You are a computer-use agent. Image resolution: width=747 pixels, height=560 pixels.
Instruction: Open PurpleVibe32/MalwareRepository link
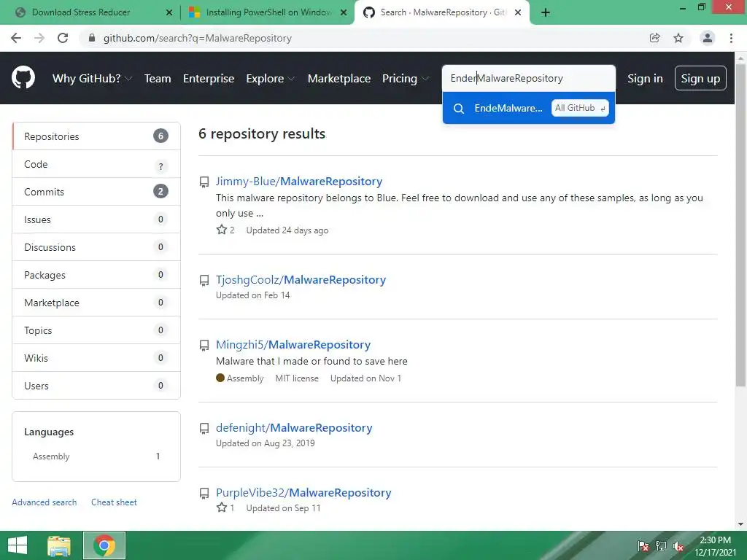coord(303,493)
